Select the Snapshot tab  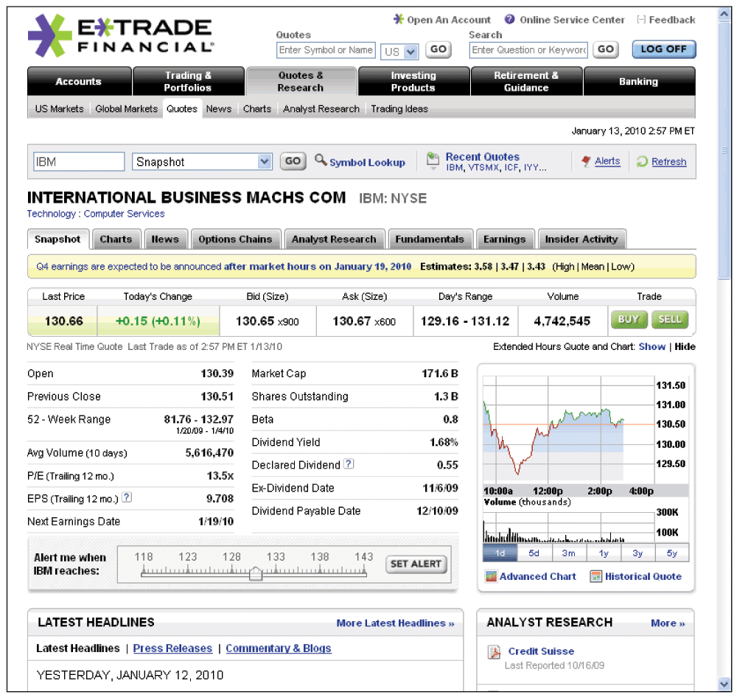pyautogui.click(x=57, y=239)
